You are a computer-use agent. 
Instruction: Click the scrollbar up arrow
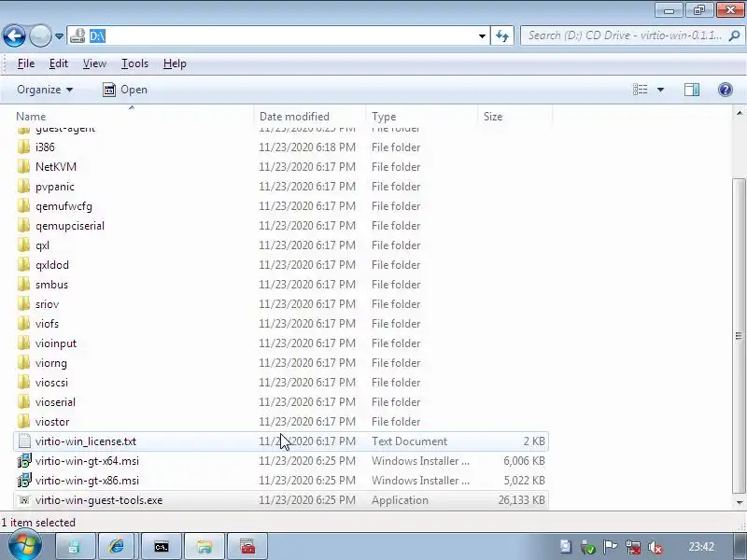coord(739,113)
